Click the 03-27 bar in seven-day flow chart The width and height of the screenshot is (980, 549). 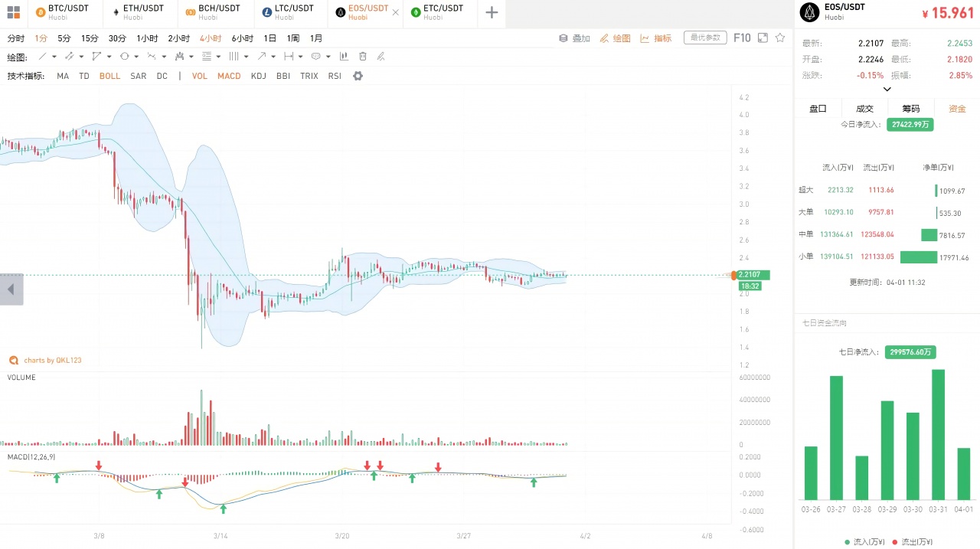coord(836,437)
